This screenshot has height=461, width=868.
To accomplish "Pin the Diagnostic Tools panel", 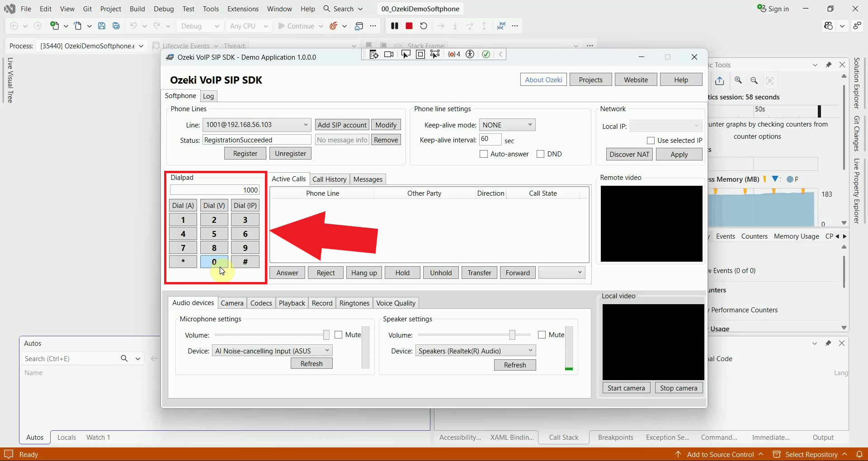I will 829,65.
